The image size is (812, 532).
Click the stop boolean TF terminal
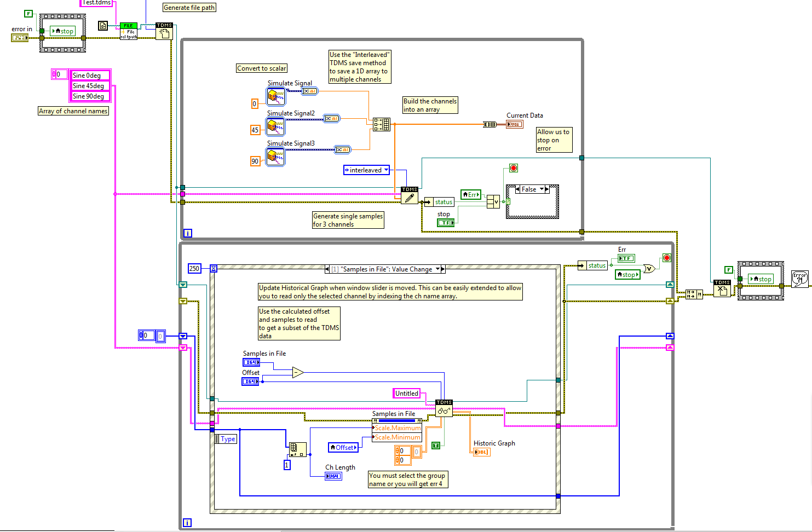pyautogui.click(x=446, y=223)
